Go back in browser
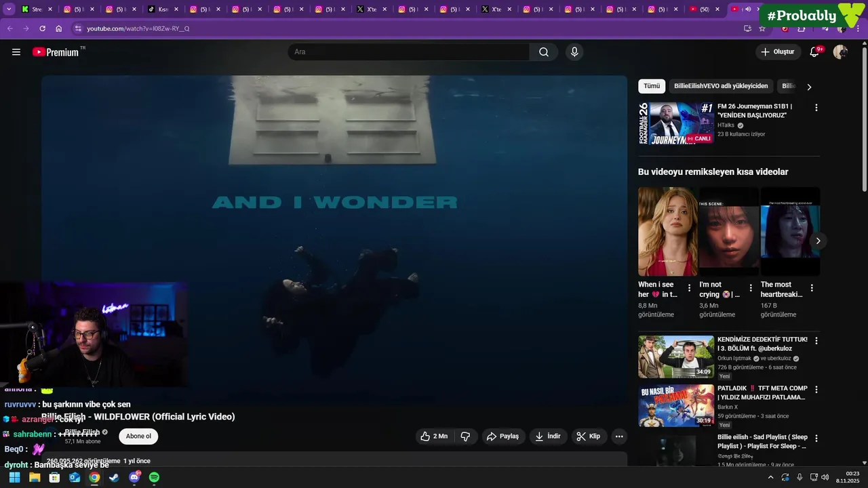The width and height of the screenshot is (868, 488). point(9,28)
